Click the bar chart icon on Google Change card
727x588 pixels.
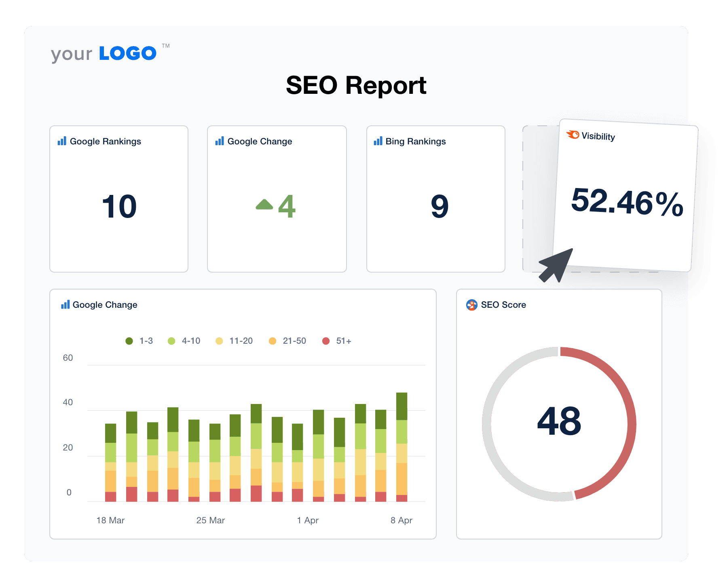[x=220, y=141]
